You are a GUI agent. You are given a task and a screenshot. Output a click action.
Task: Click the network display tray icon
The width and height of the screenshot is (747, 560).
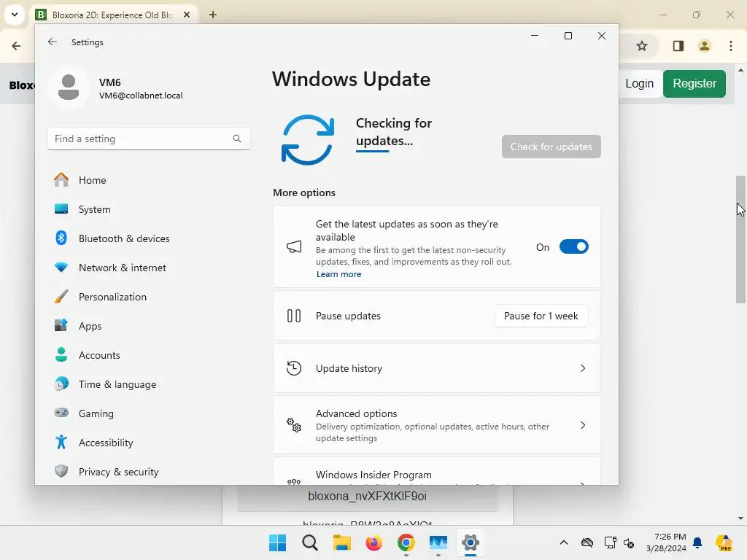610,542
